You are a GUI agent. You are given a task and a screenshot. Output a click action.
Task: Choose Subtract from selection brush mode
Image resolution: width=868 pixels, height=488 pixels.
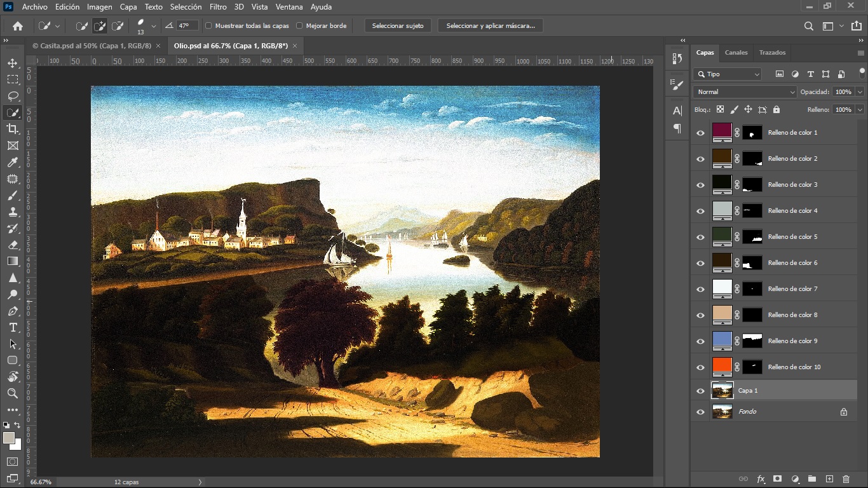point(118,26)
